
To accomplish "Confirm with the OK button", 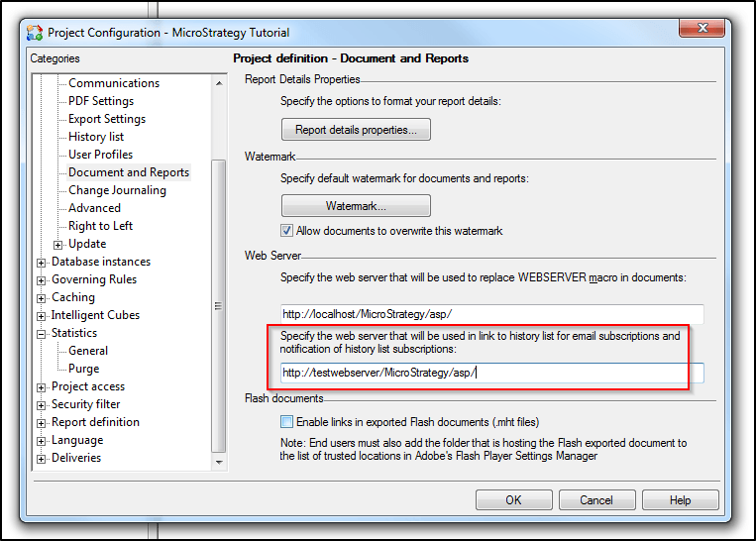I will (x=513, y=500).
